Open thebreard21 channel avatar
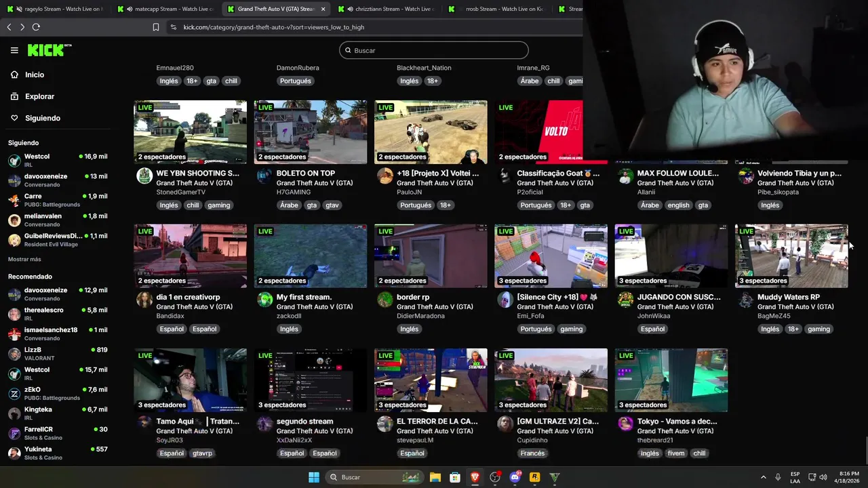Image resolution: width=868 pixels, height=488 pixels. point(625,424)
